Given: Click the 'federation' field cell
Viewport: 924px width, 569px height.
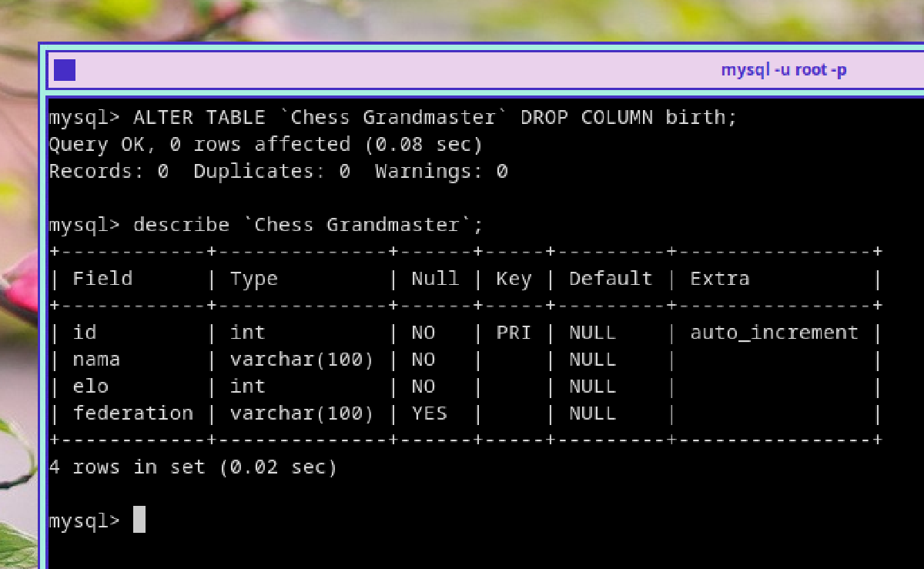Looking at the screenshot, I should [x=133, y=413].
